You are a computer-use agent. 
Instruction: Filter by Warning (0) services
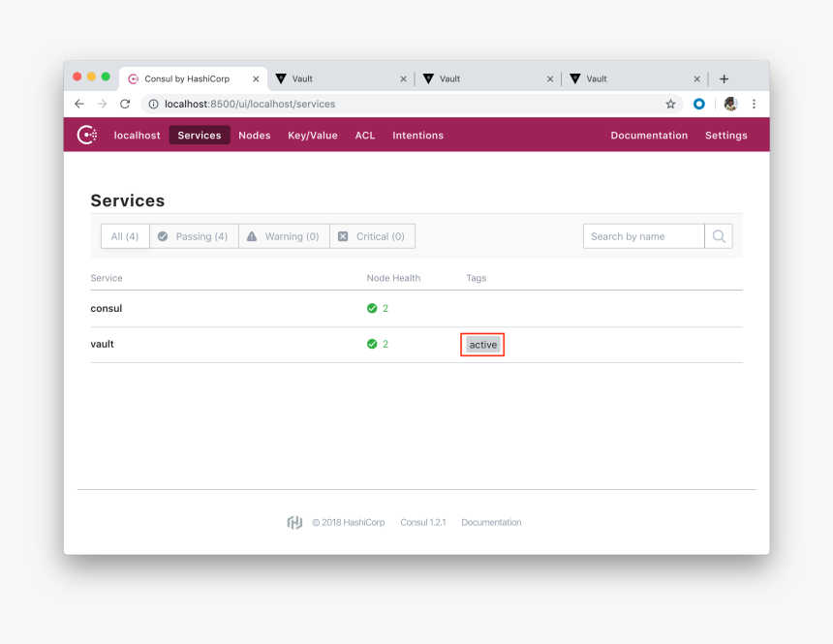point(284,236)
